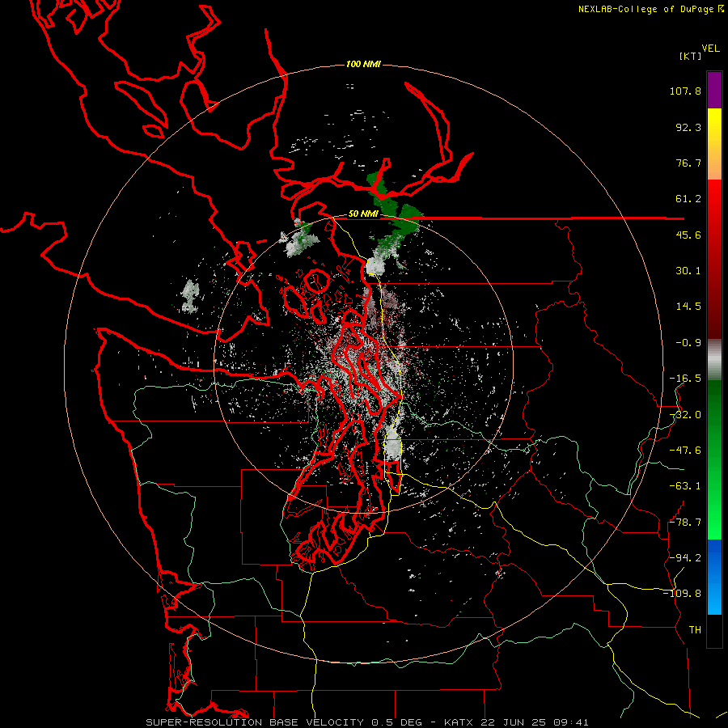Click the 100 NMI range ring label
728x728 pixels.
tap(363, 64)
